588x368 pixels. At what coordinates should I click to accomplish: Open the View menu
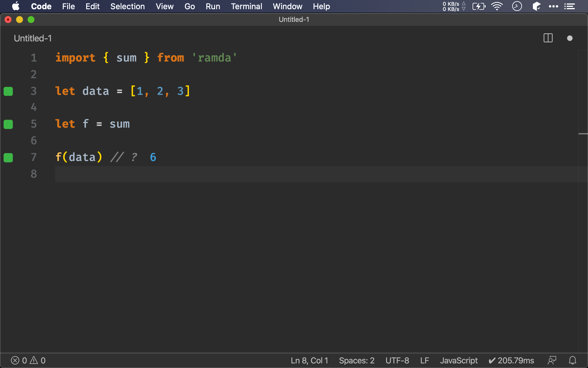165,6
